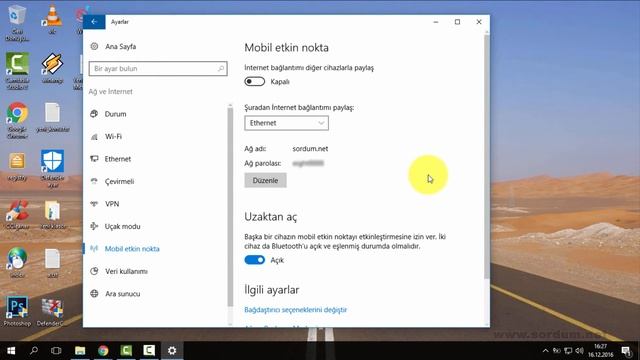Open the Action Center notification icon
The width and height of the screenshot is (640, 360).
pyautogui.click(x=627, y=351)
